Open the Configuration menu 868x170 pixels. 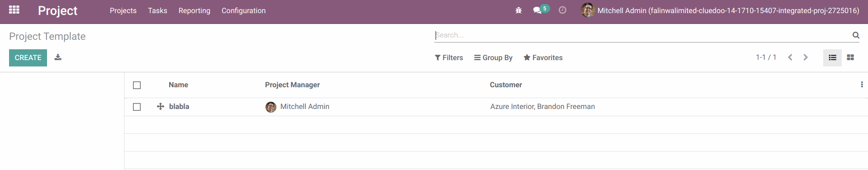(243, 10)
